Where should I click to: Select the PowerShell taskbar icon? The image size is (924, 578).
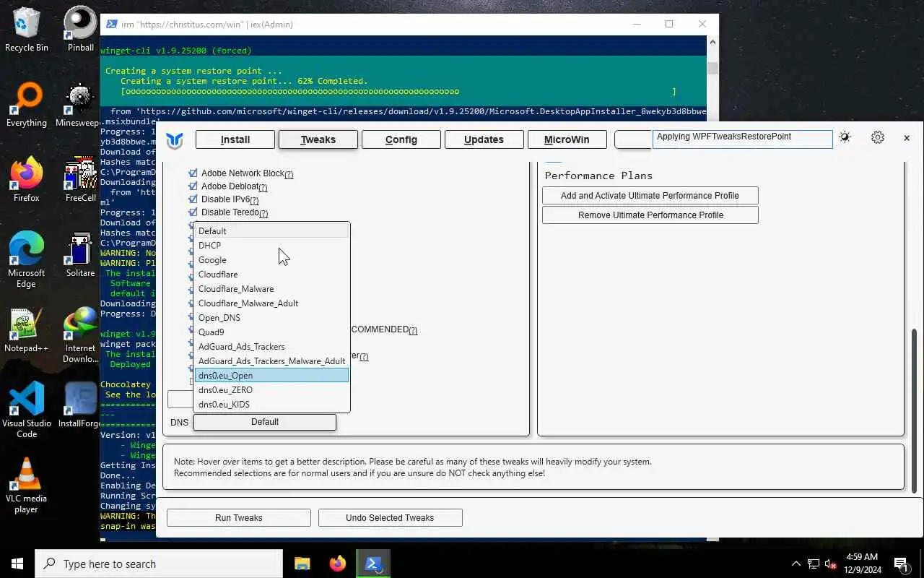372,564
